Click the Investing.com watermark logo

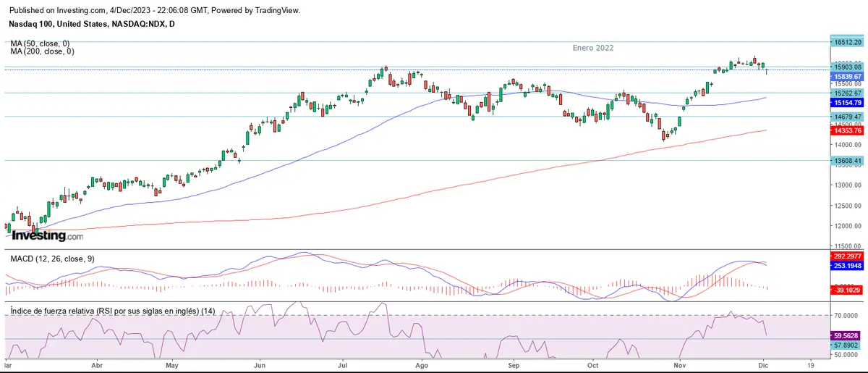click(47, 235)
